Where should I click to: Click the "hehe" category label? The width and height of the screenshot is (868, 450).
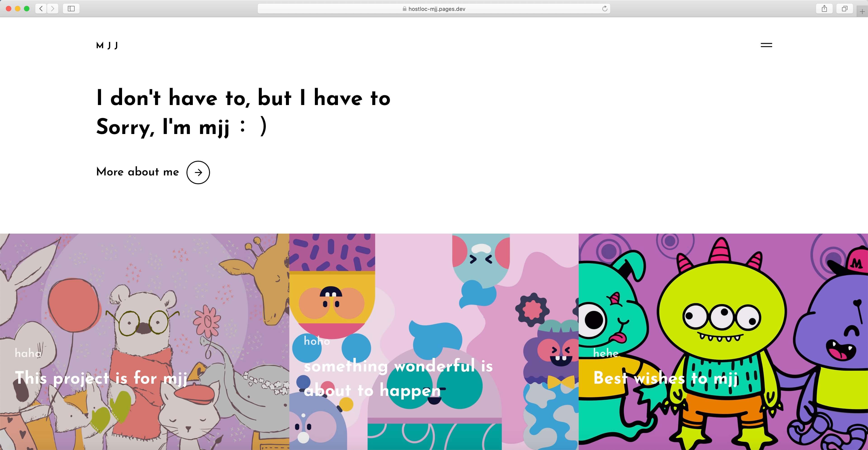(x=606, y=353)
